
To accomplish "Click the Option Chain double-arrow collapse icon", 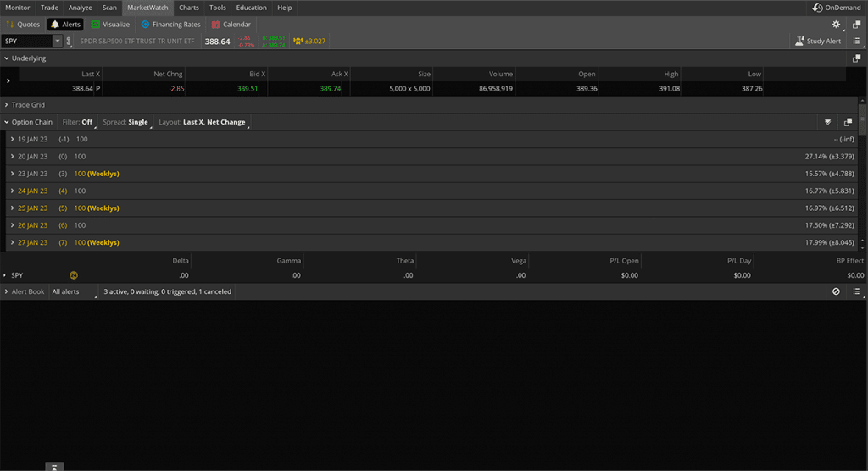I will (827, 122).
